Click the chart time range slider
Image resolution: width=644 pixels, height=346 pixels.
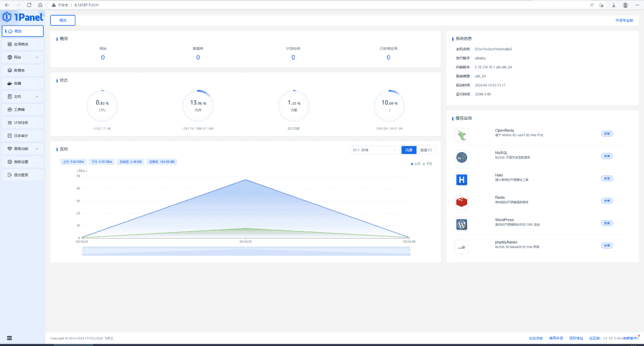click(x=246, y=252)
